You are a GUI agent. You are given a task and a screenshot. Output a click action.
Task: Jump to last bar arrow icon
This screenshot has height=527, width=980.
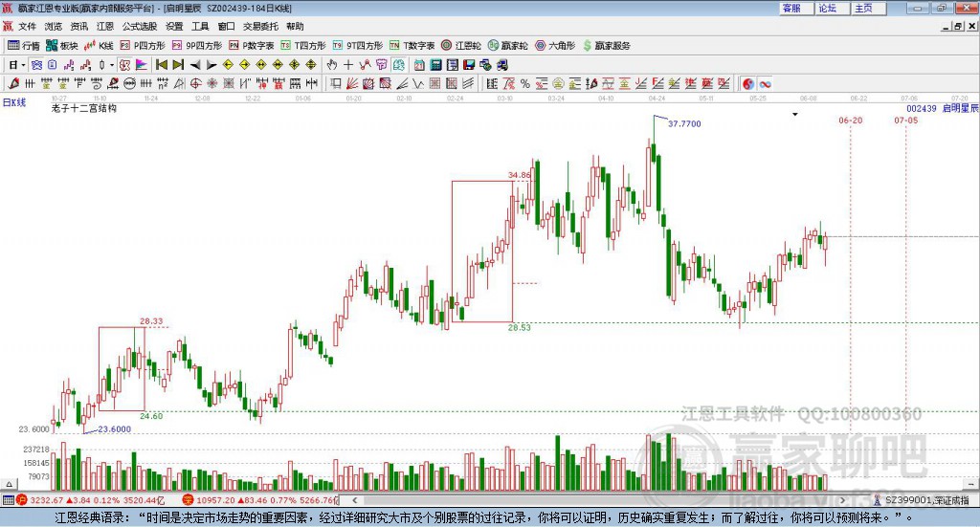point(178,65)
